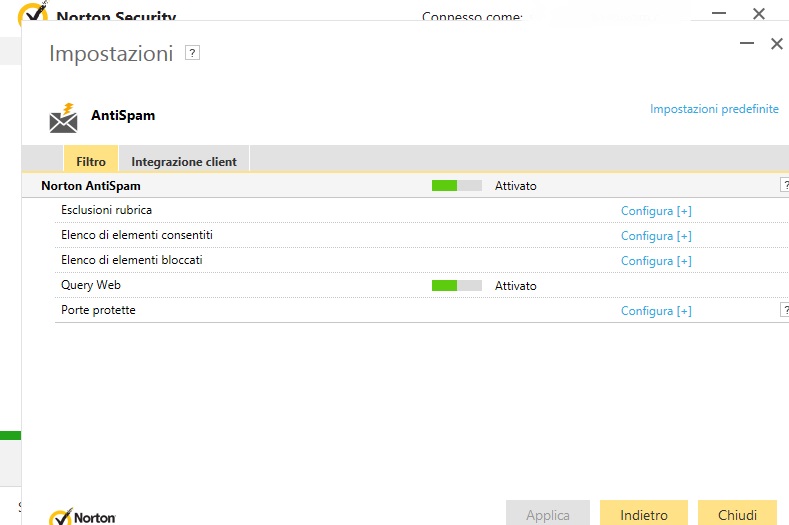Toggle the Query Web switch
789x525 pixels.
456,286
